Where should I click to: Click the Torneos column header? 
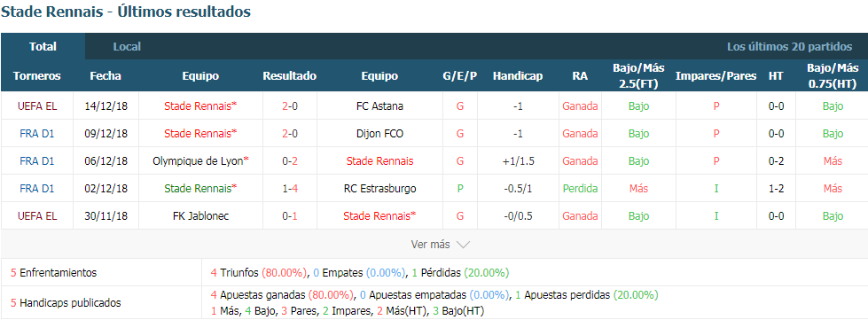37,76
